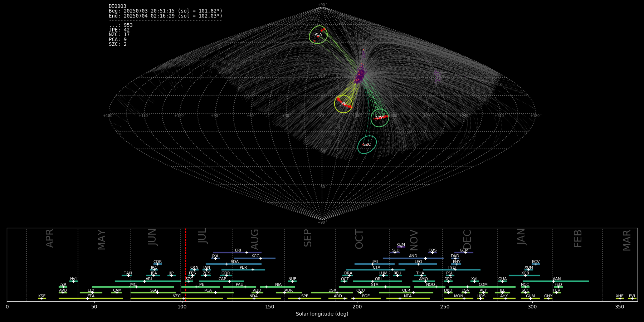This screenshot has width=644, height=322.
Task: Click the MON shower label in timeline
Action: tap(458, 296)
